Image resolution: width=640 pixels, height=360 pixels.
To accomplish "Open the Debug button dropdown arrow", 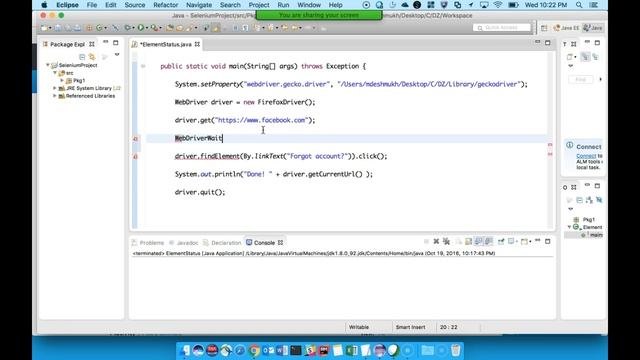I will (x=133, y=28).
